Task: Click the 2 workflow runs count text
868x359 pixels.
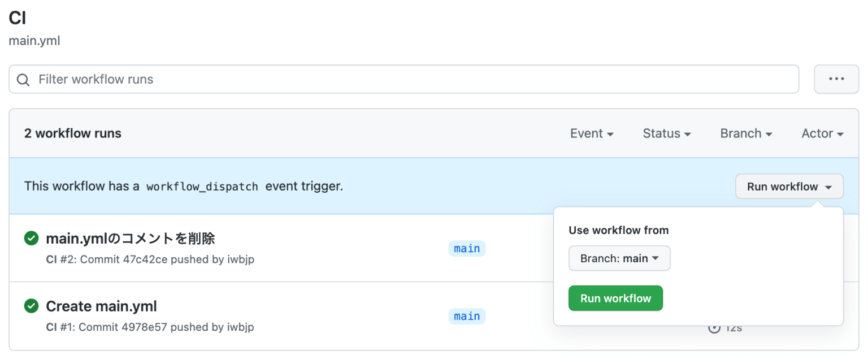Action: (x=72, y=133)
